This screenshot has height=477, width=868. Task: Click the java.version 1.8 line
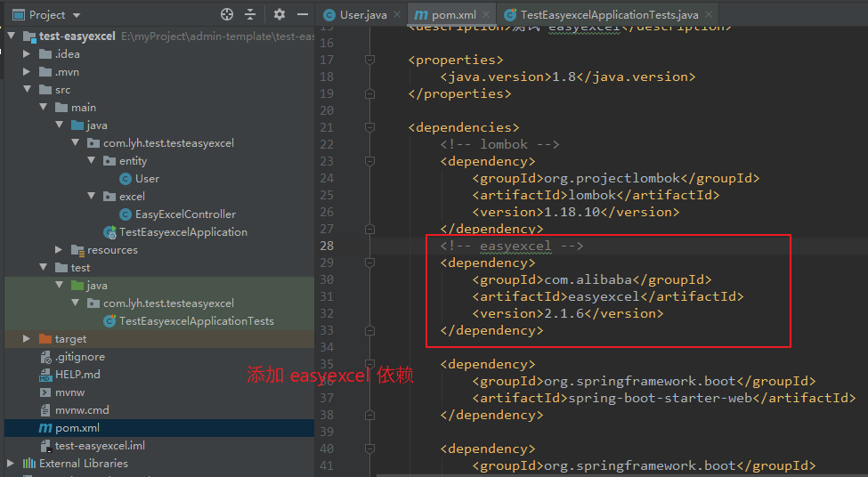click(x=567, y=77)
